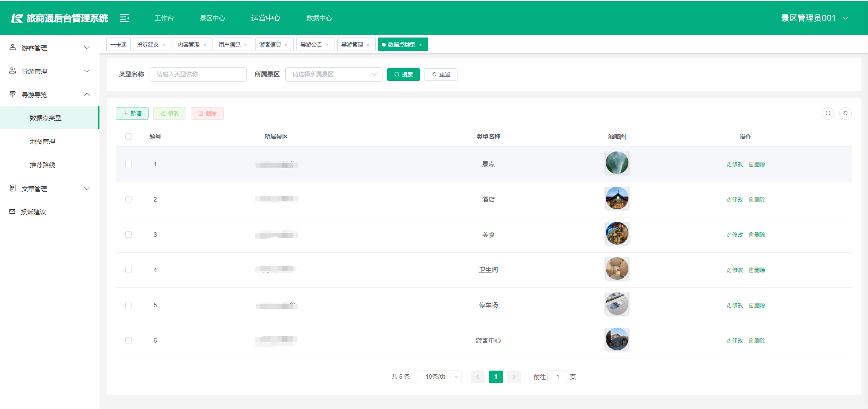868x409 pixels.
Task: Open the 景区管理员001 user dropdown
Action: [x=815, y=18]
